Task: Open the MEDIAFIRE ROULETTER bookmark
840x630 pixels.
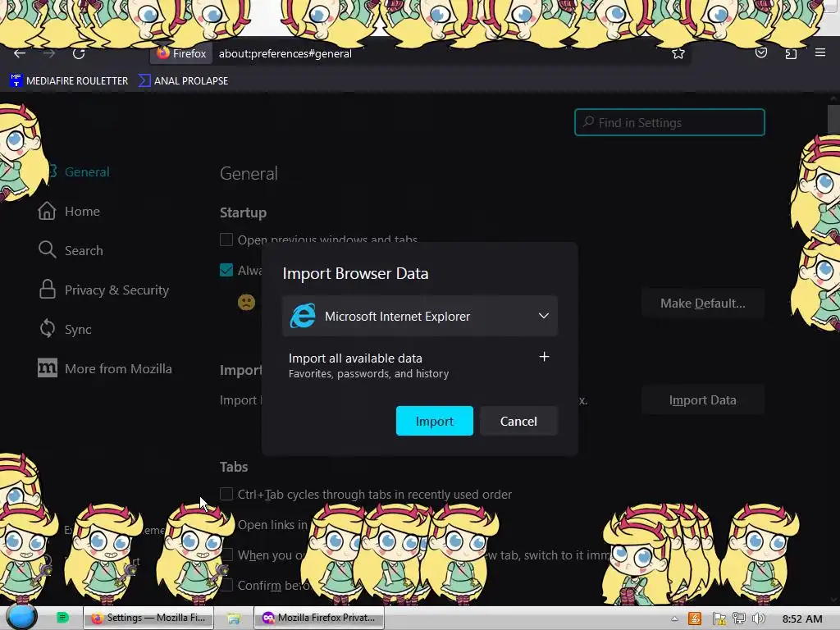Action: click(69, 81)
